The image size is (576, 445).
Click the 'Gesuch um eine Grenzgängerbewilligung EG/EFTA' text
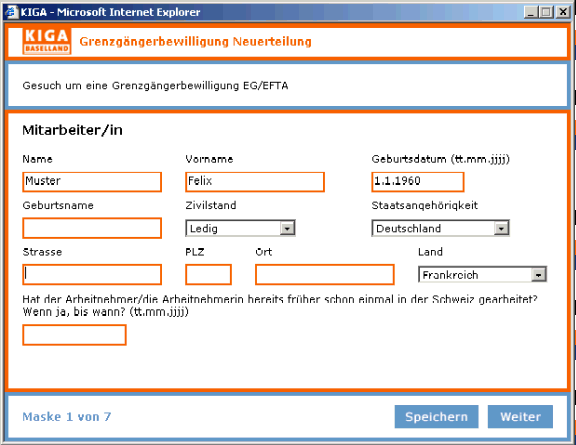click(x=155, y=86)
